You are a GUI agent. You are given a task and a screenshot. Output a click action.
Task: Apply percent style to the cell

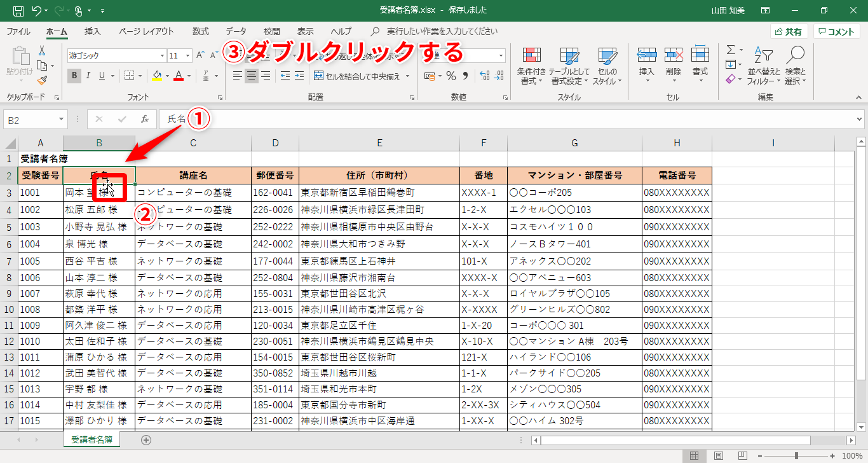tap(451, 76)
